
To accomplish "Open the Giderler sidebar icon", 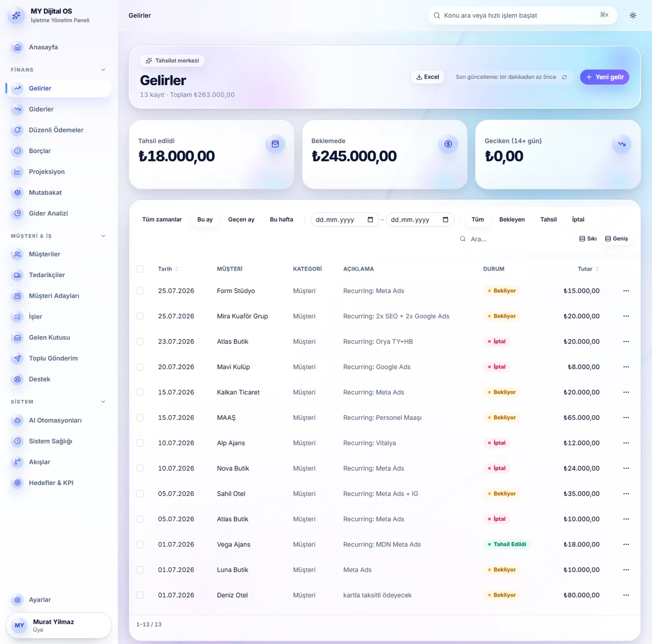I will pyautogui.click(x=18, y=109).
